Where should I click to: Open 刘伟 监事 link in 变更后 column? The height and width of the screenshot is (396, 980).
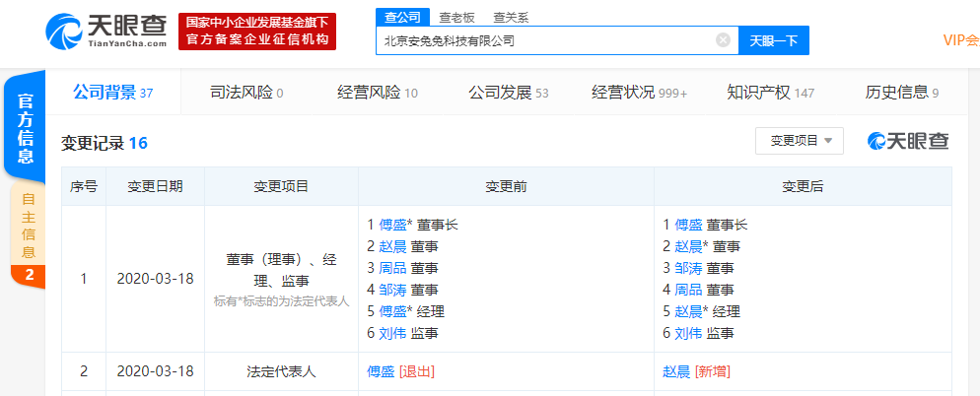[689, 334]
